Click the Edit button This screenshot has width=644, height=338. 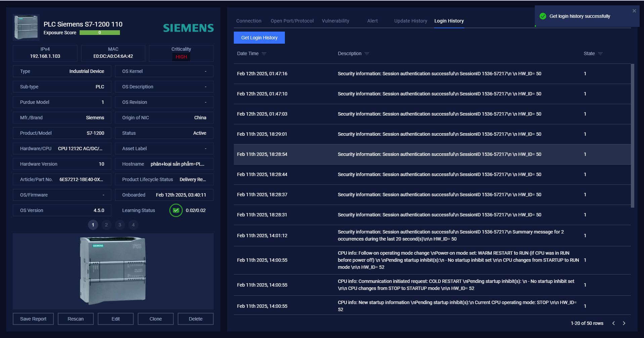coord(116,319)
